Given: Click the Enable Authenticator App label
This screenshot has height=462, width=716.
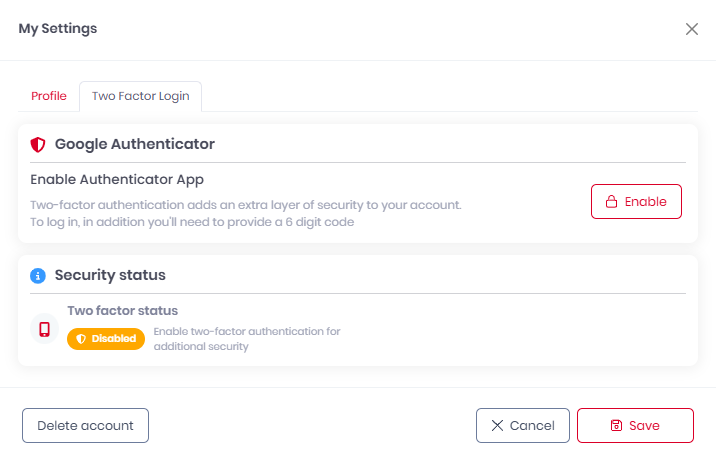Looking at the screenshot, I should coord(117,180).
